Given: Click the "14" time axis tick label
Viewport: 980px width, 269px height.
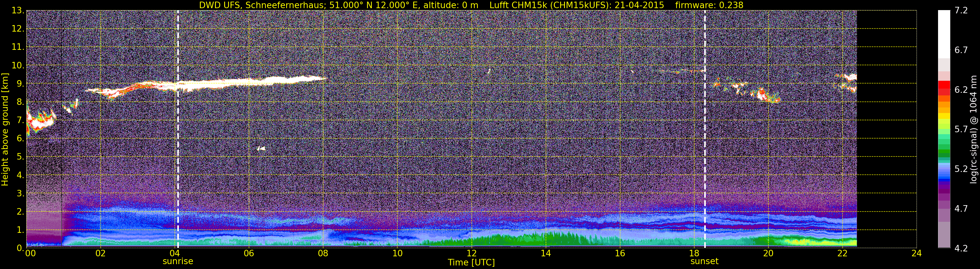Looking at the screenshot, I should point(545,254).
